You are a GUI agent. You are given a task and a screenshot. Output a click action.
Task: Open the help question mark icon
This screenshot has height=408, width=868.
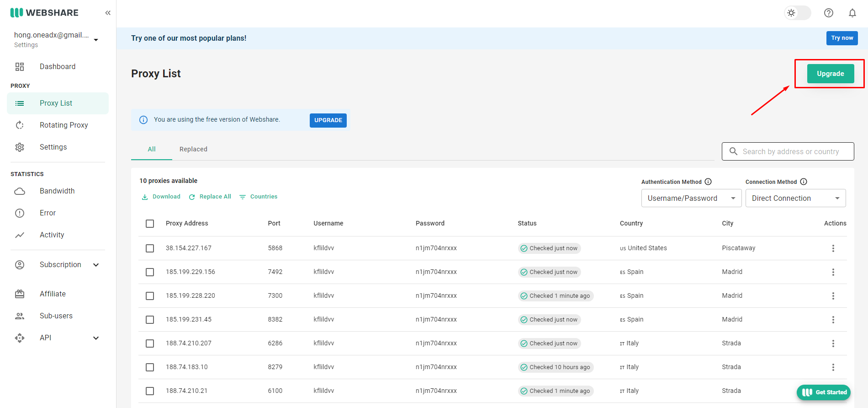point(829,13)
